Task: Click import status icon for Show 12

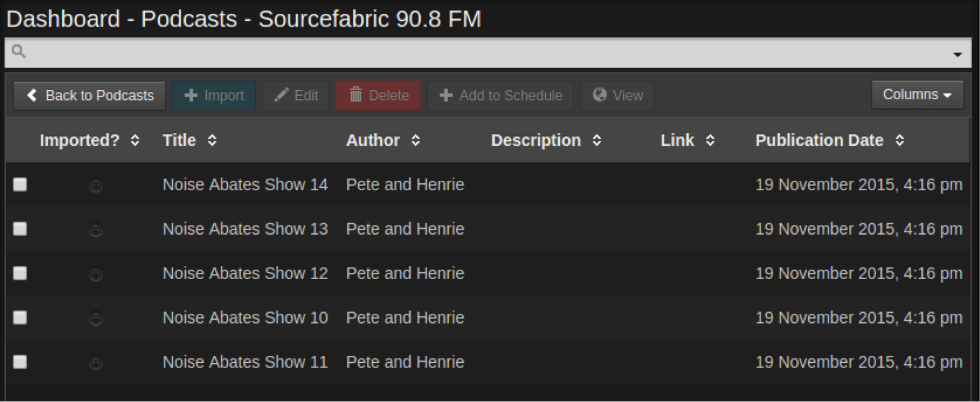Action: [96, 274]
